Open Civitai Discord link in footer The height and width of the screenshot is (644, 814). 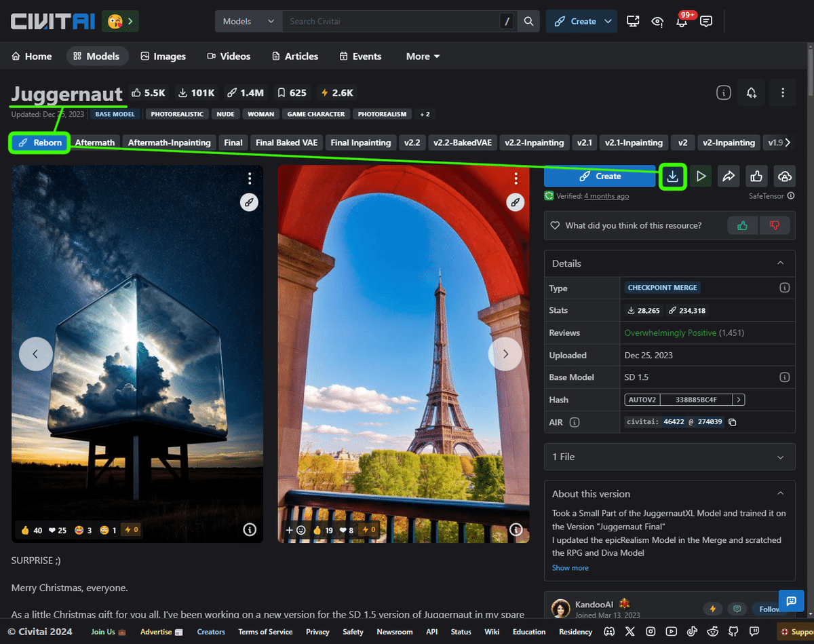coord(609,632)
